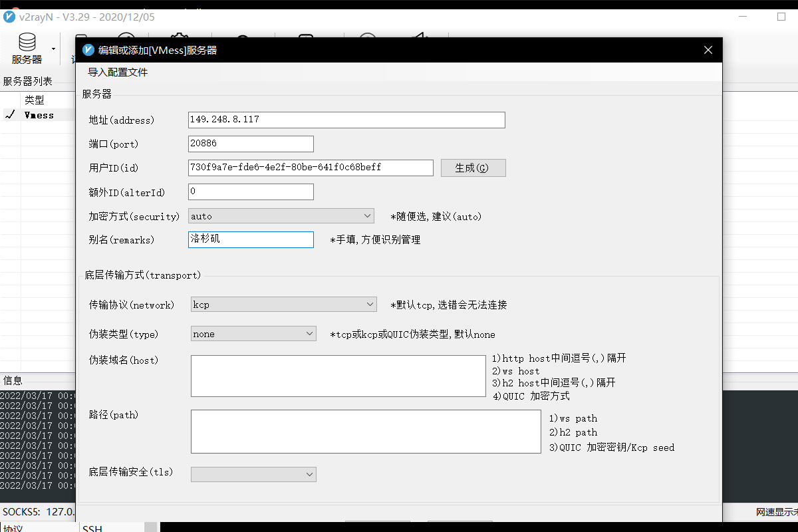Click the 伪装域名(host) text area
The height and width of the screenshot is (532, 798).
338,376
